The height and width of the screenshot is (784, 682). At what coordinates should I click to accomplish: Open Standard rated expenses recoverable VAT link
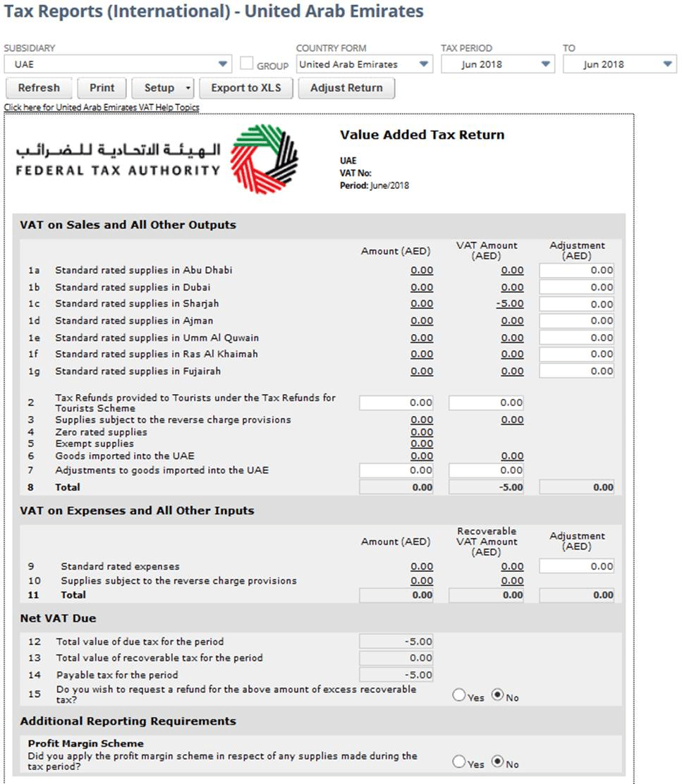coord(512,567)
